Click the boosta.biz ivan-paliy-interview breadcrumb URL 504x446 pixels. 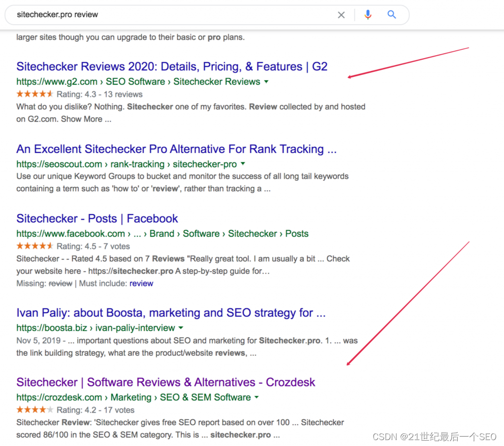tap(96, 328)
